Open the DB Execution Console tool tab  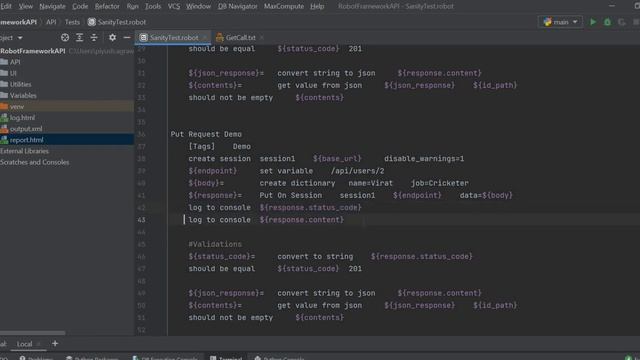point(165,358)
